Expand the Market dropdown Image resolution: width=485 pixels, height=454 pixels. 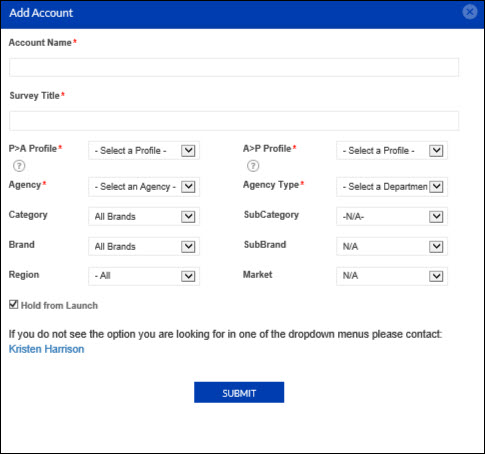point(392,276)
